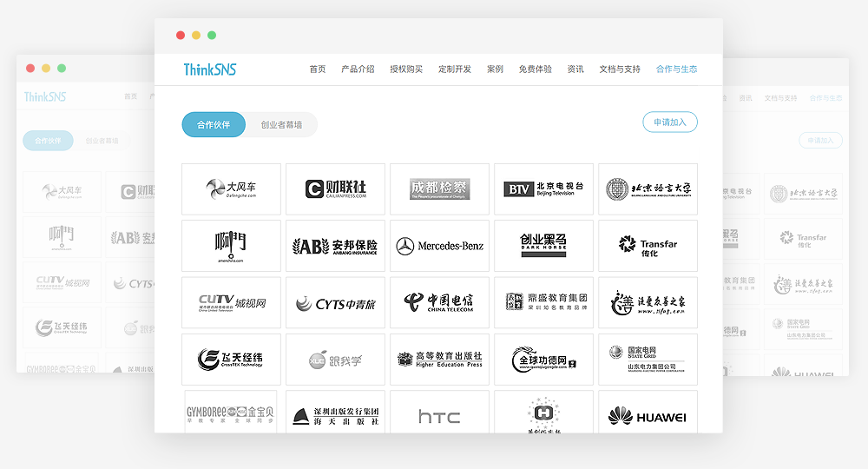Click CUTV 城视网 logo in left background window
The width and height of the screenshot is (868, 469).
[x=62, y=282]
